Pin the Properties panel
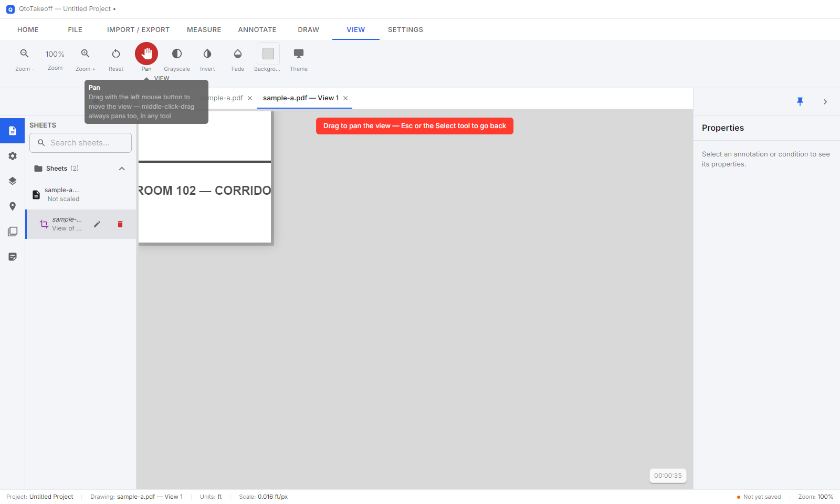 coord(800,102)
